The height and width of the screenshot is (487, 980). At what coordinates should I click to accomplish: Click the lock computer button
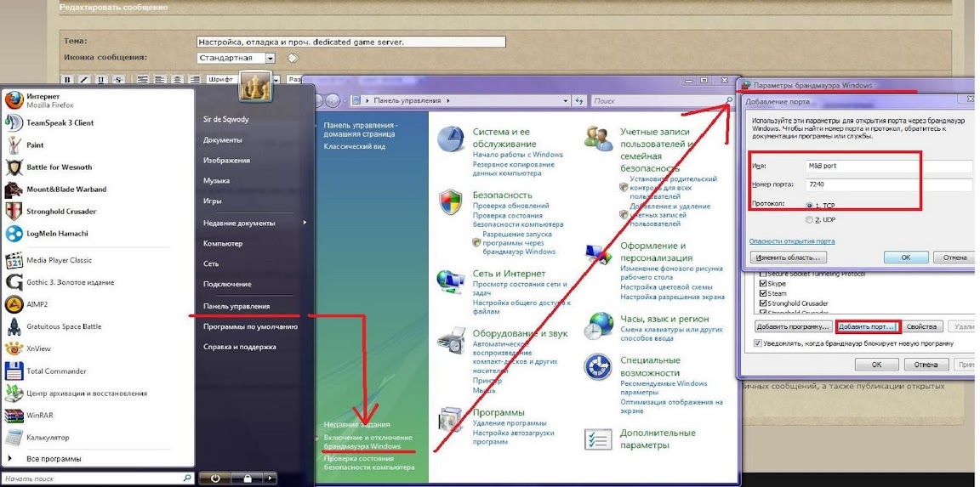[248, 479]
